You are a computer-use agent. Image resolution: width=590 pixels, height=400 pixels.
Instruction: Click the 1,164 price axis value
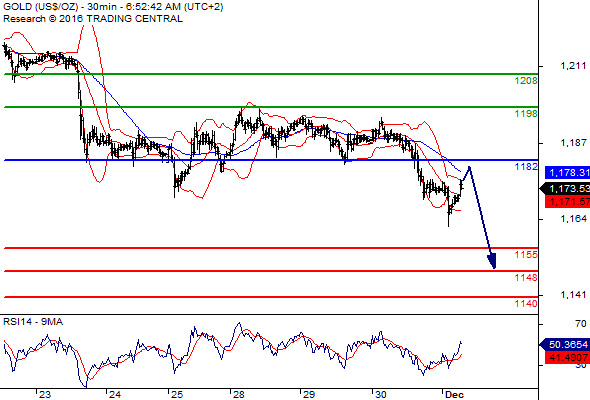tap(573, 219)
